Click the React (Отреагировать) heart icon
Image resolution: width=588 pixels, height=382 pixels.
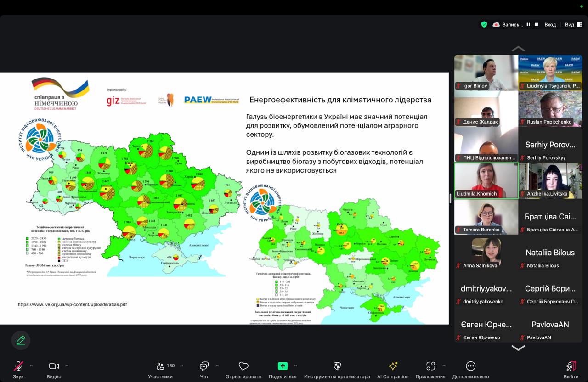point(243,366)
